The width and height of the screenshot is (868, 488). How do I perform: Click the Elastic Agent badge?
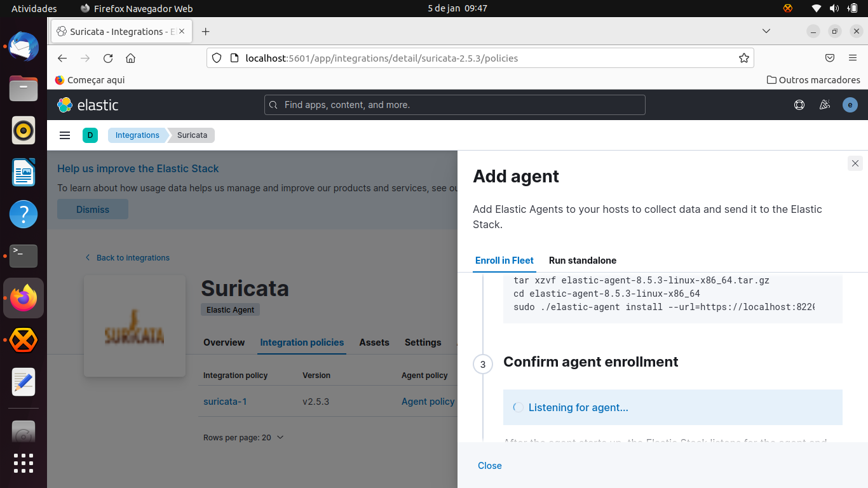click(231, 310)
